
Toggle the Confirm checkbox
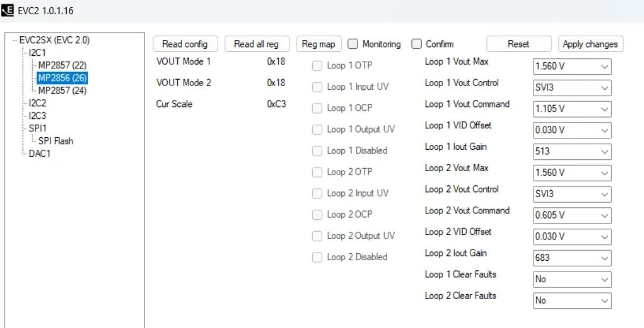pos(416,44)
